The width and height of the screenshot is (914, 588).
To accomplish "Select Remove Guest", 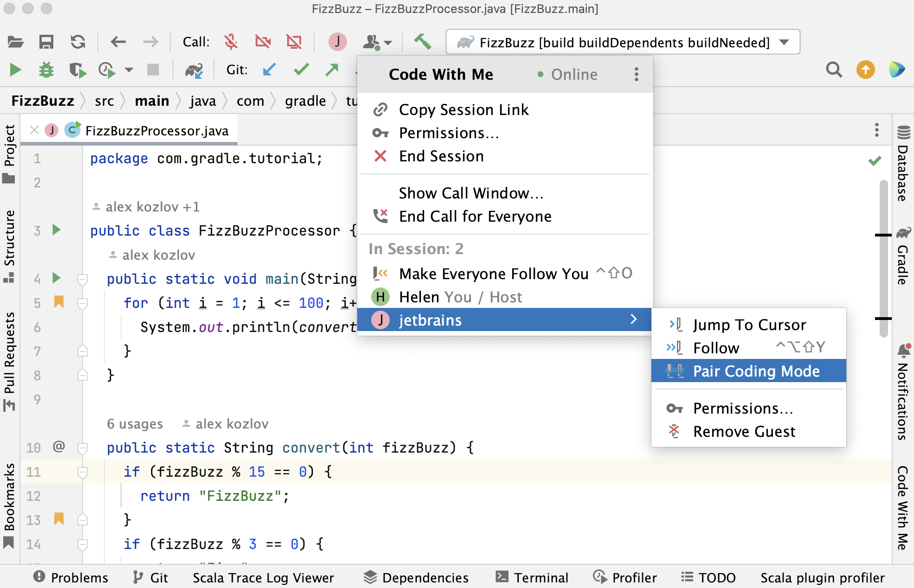I will [x=749, y=431].
